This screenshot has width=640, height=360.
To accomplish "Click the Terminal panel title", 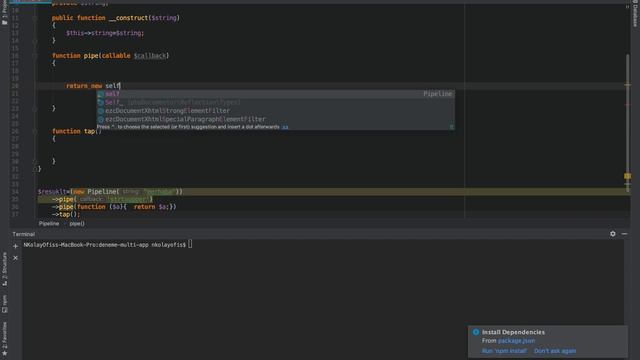I will [x=24, y=234].
